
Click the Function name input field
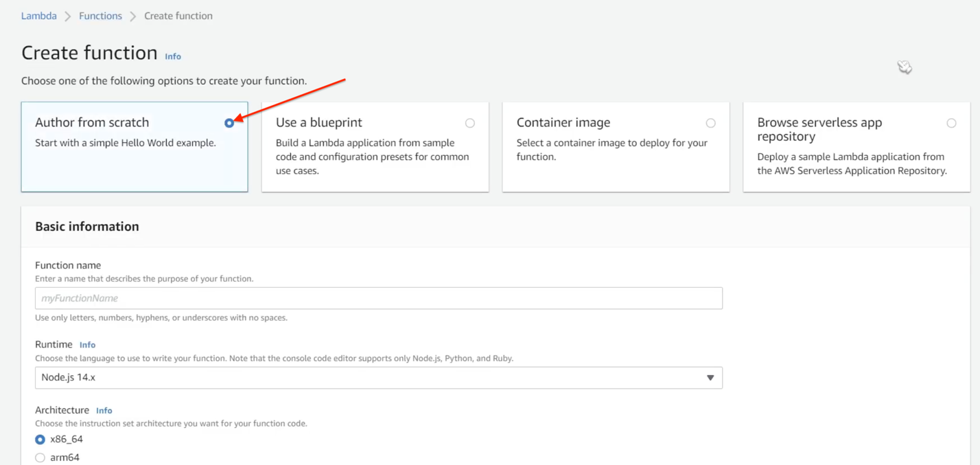(379, 298)
